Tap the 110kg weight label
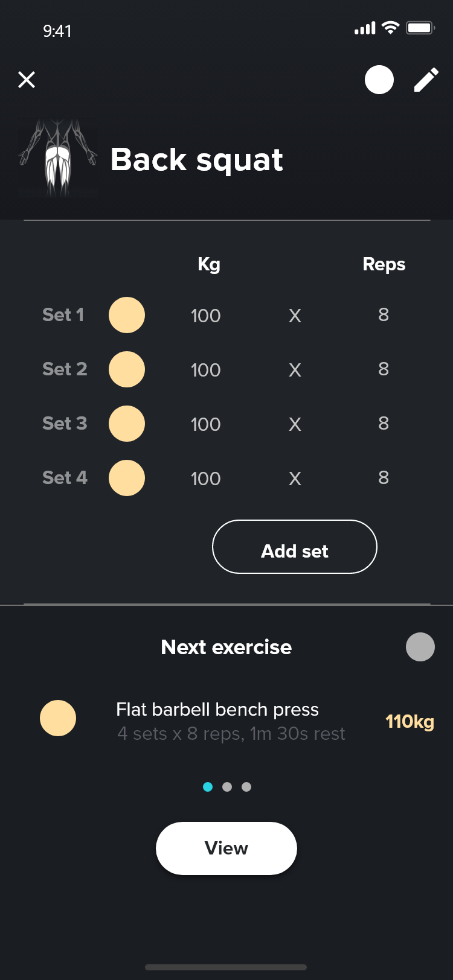This screenshot has width=453, height=980. click(410, 722)
